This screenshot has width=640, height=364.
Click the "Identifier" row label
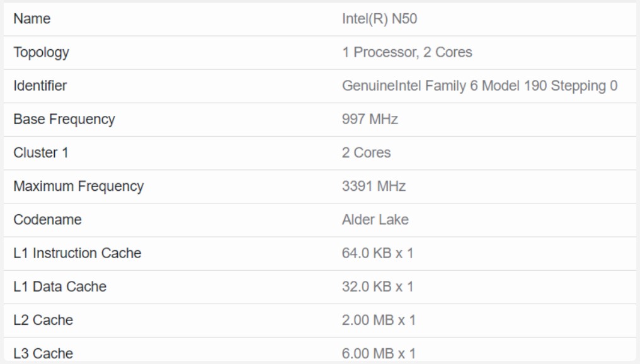point(40,86)
